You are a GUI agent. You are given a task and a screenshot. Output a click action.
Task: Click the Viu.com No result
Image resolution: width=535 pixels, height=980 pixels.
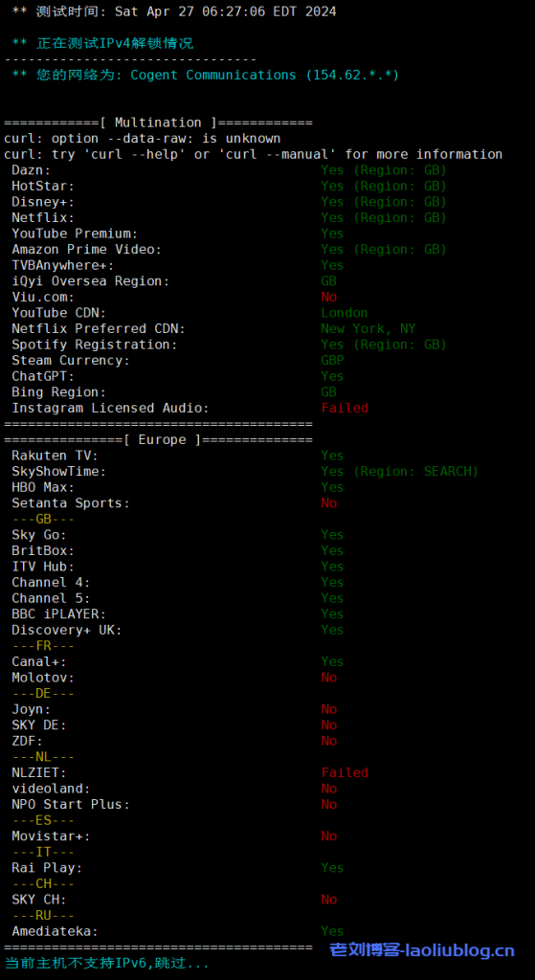(x=328, y=297)
